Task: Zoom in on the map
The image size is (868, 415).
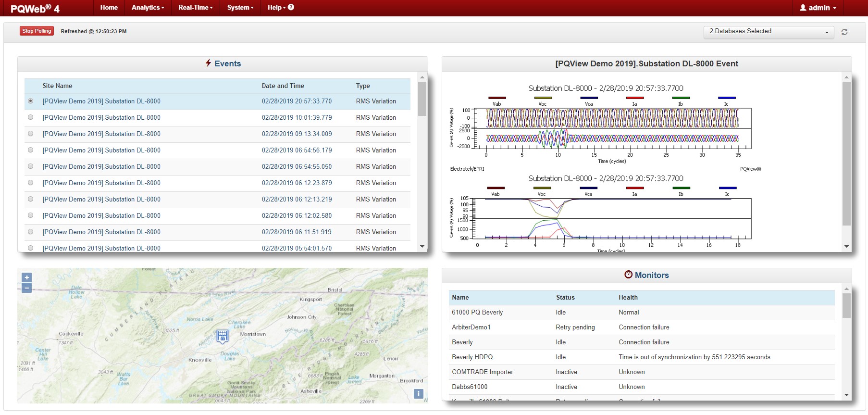Action: [27, 277]
